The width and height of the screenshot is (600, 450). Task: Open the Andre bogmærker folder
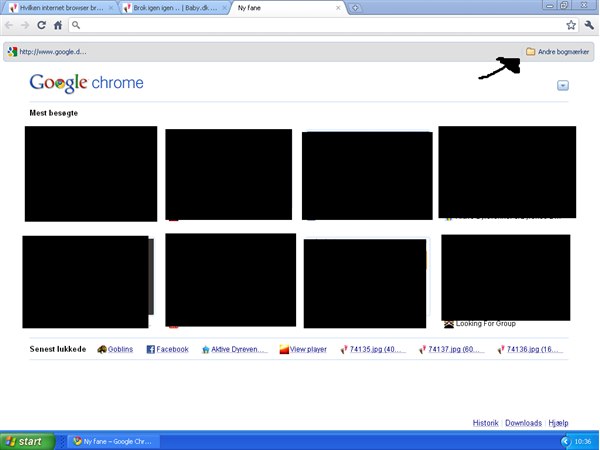pyautogui.click(x=557, y=52)
